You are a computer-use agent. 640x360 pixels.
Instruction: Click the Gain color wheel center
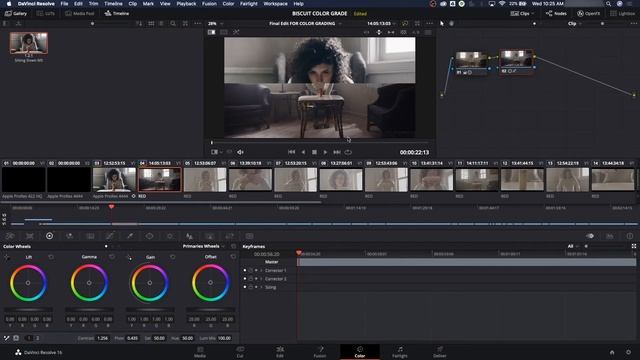[150, 283]
